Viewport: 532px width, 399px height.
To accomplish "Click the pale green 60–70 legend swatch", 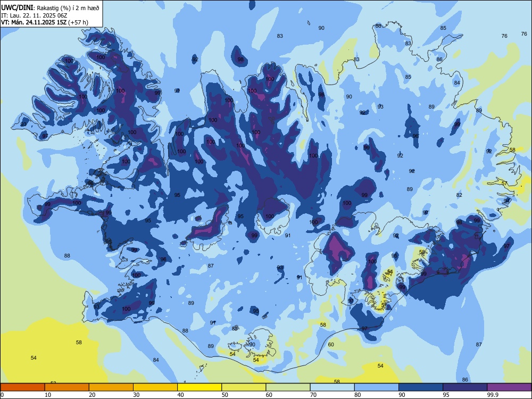I will tap(288, 387).
